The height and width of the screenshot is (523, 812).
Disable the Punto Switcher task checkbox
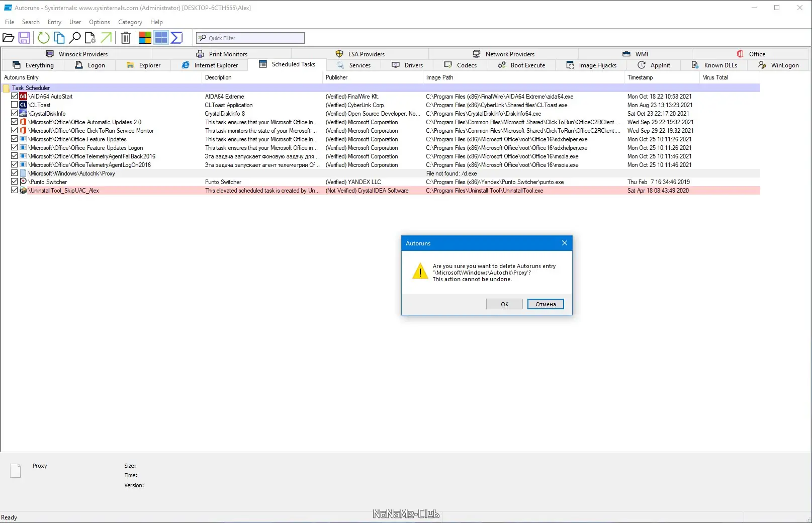pos(15,182)
